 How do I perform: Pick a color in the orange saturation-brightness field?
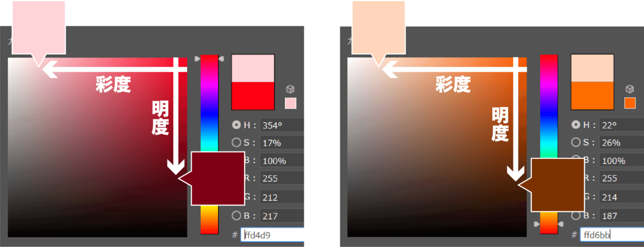[x=437, y=147]
